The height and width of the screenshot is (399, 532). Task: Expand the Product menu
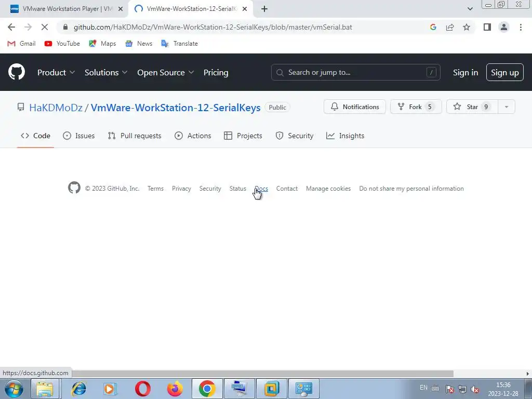[56, 73]
